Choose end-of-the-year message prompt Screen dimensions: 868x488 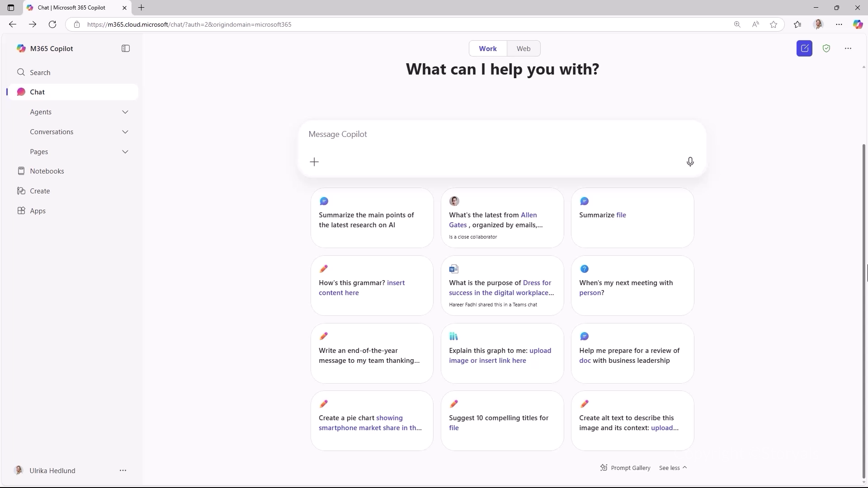[372, 353]
